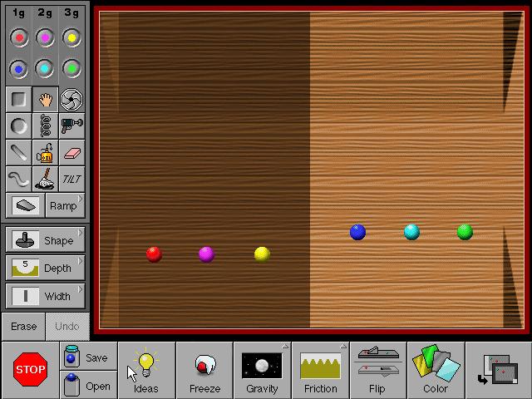Select the fan tool

point(71,100)
